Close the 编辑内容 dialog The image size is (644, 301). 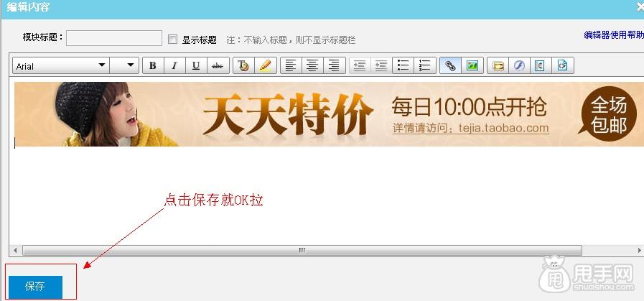tap(639, 7)
